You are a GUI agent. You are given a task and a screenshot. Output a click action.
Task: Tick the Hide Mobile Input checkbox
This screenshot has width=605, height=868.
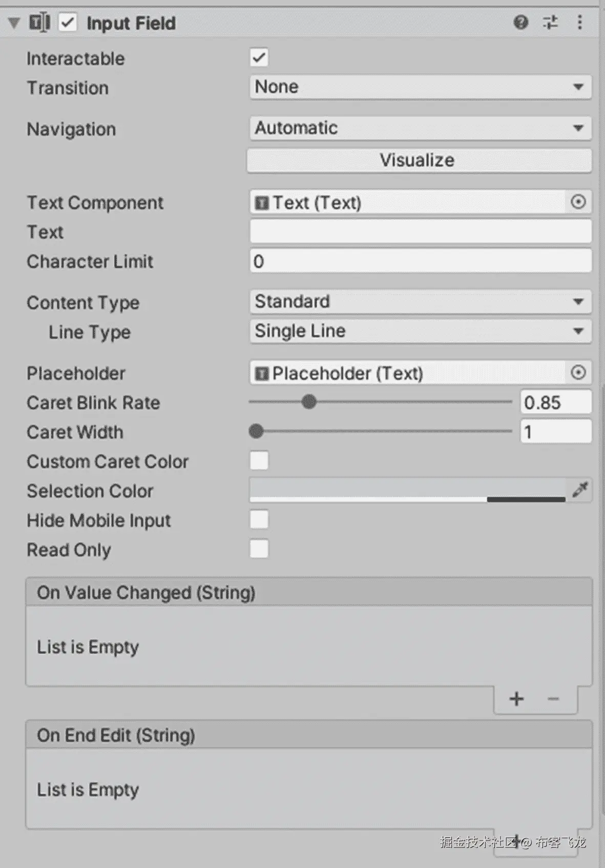(x=259, y=520)
